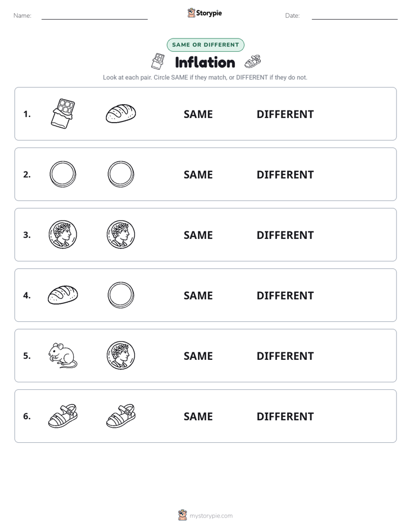
Task: Select SAME for question 2
Action: click(x=198, y=174)
